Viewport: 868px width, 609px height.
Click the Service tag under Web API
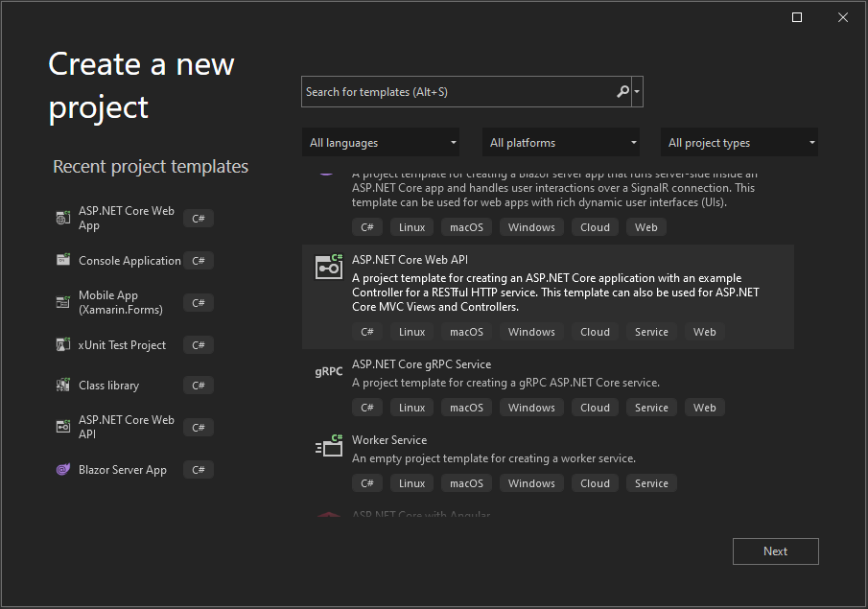[651, 332]
